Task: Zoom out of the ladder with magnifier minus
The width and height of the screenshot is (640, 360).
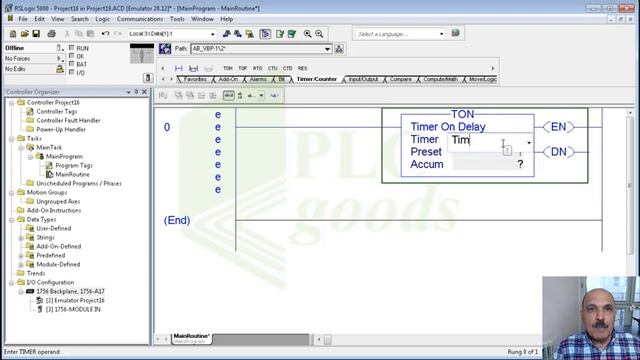Action: pyautogui.click(x=319, y=34)
